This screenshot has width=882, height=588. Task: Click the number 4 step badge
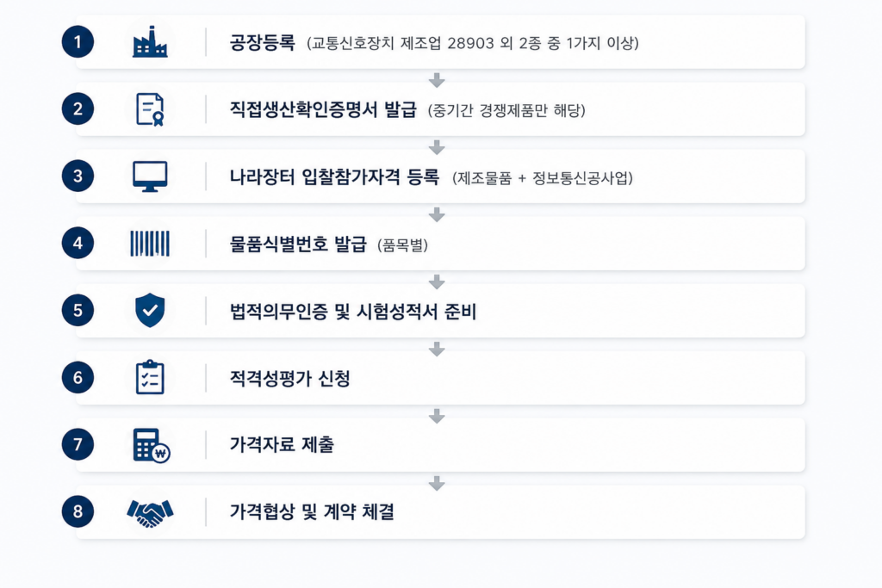[x=78, y=243]
